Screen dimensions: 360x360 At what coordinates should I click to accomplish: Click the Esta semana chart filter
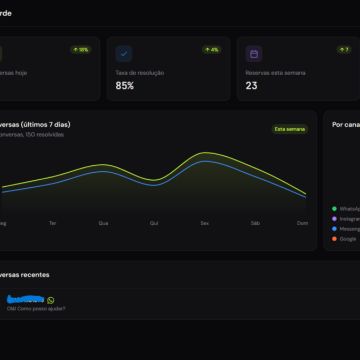(x=290, y=129)
